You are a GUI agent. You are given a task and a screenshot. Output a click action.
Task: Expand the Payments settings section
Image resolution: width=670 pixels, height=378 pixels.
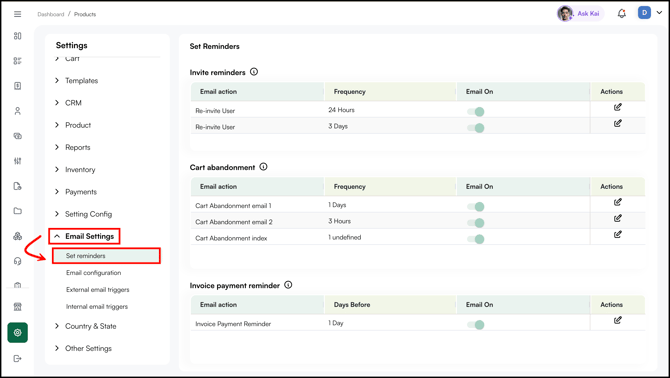pyautogui.click(x=76, y=192)
